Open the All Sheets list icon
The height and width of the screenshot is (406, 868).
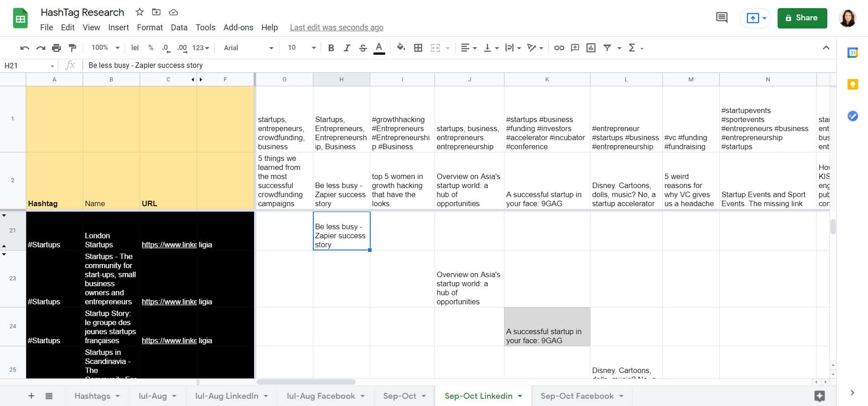pyautogui.click(x=49, y=396)
